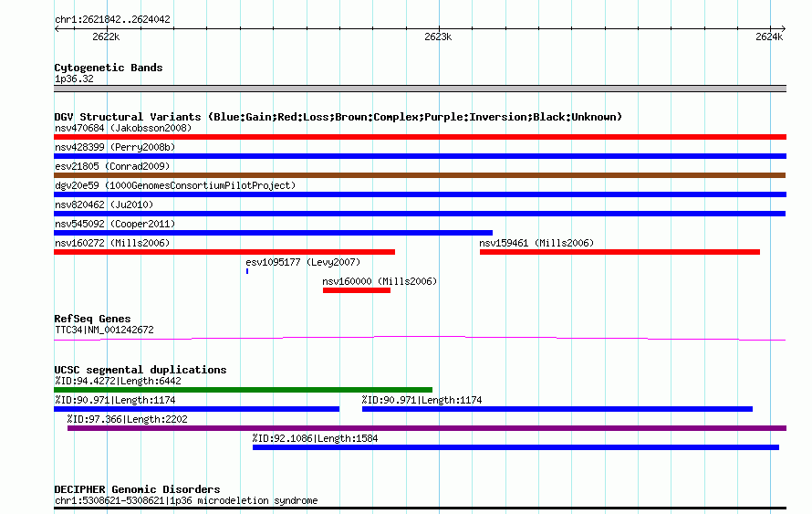
Task: Click the %ID:94.4272|Length:6442 label
Action: (118, 382)
